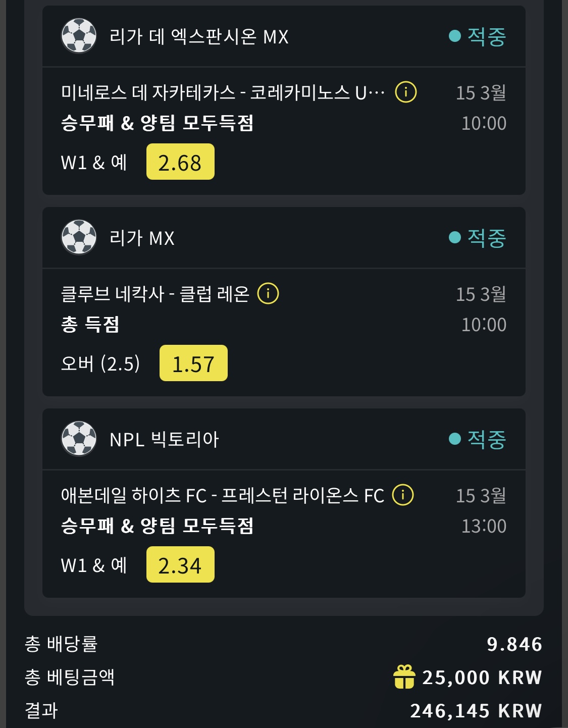Click the gift icon beside 25,000 KRW

tap(404, 677)
